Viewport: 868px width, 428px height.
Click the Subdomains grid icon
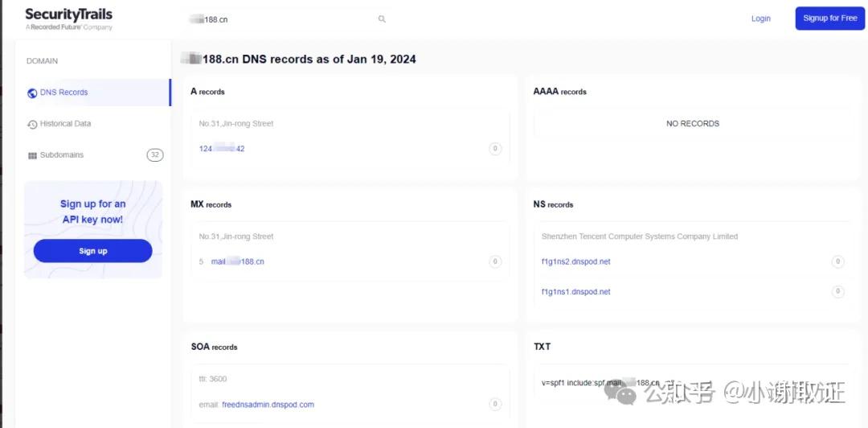pyautogui.click(x=32, y=156)
